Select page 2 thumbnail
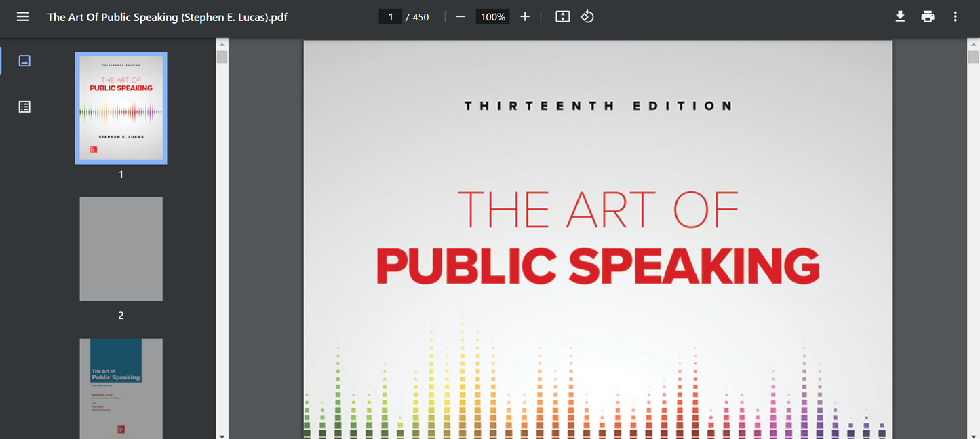This screenshot has width=980, height=439. click(121, 248)
